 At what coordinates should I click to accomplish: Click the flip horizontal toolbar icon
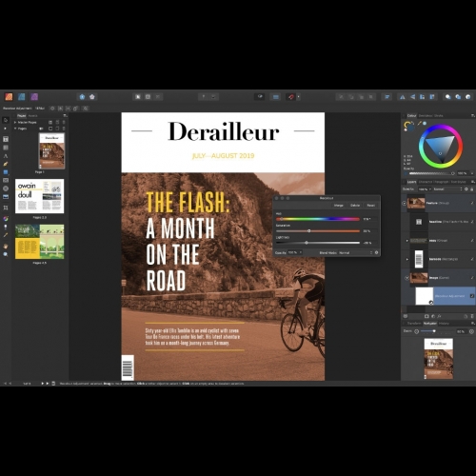coord(403,97)
